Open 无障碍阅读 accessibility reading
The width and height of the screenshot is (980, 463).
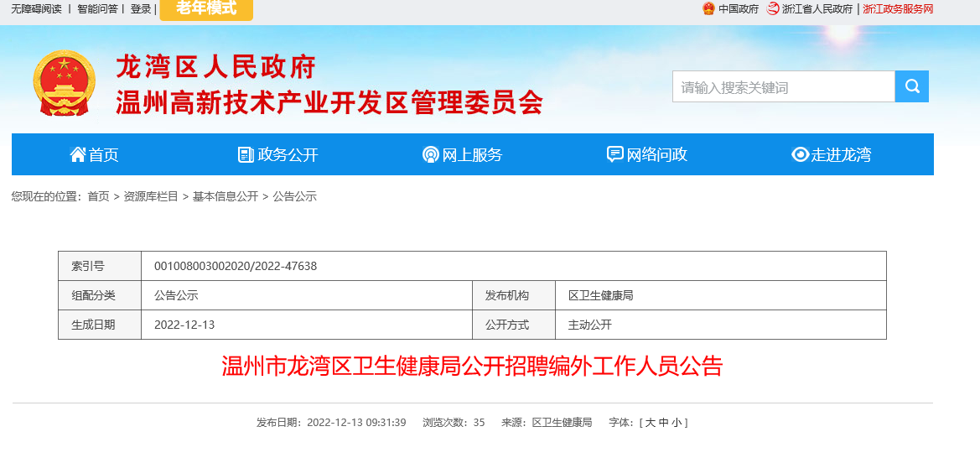[x=37, y=9]
